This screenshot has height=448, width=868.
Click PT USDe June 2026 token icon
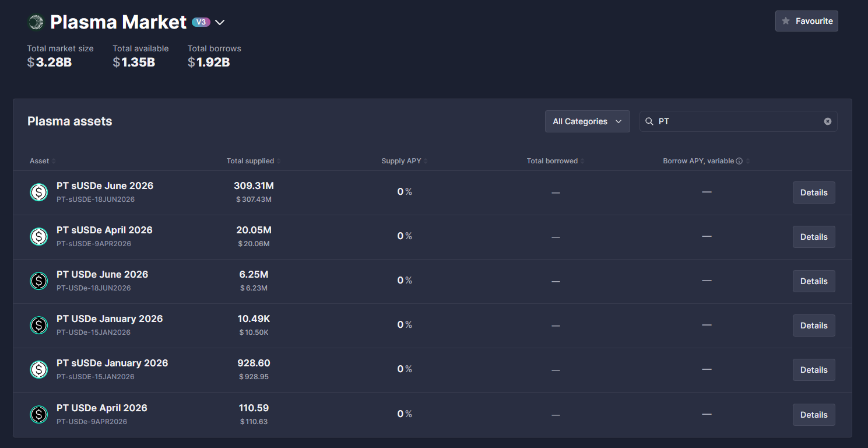point(39,281)
